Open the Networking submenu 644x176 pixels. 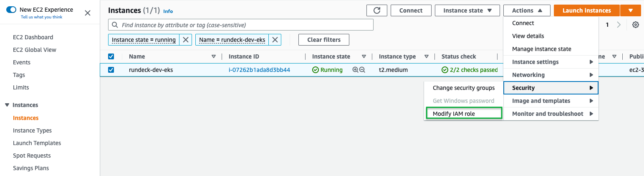(x=551, y=75)
